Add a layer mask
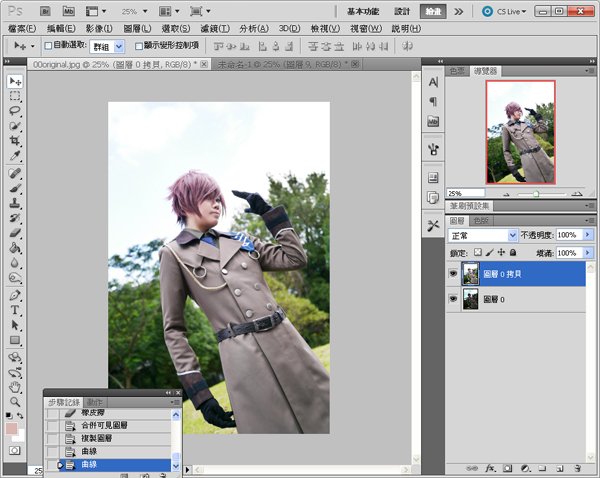Image resolution: width=600 pixels, height=478 pixels. [x=507, y=468]
